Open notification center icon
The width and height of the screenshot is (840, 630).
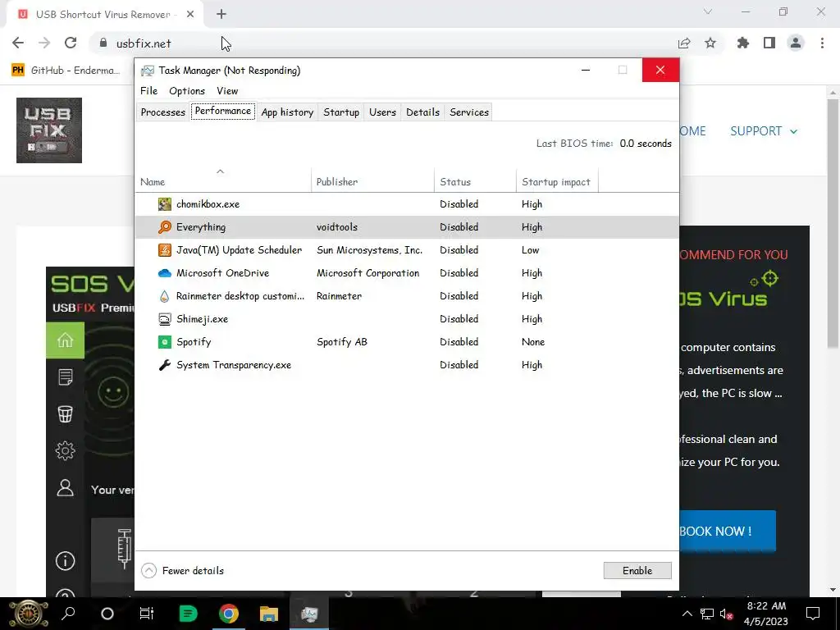813,614
